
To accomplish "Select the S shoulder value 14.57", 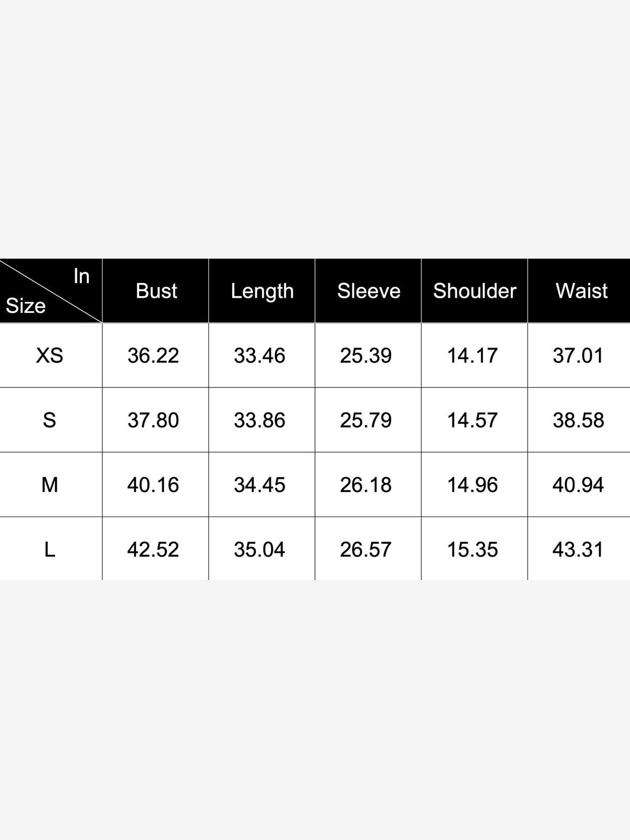I will point(472,420).
